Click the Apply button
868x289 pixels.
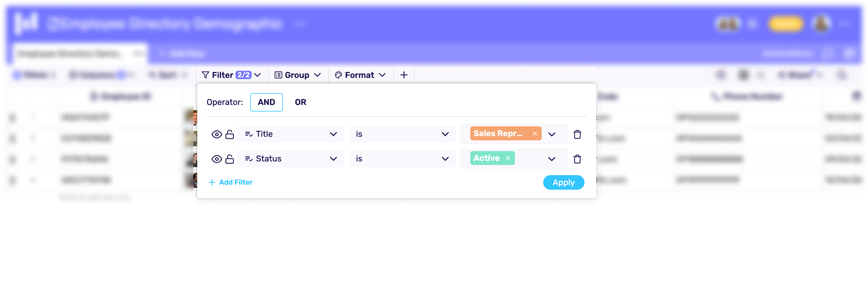click(563, 182)
